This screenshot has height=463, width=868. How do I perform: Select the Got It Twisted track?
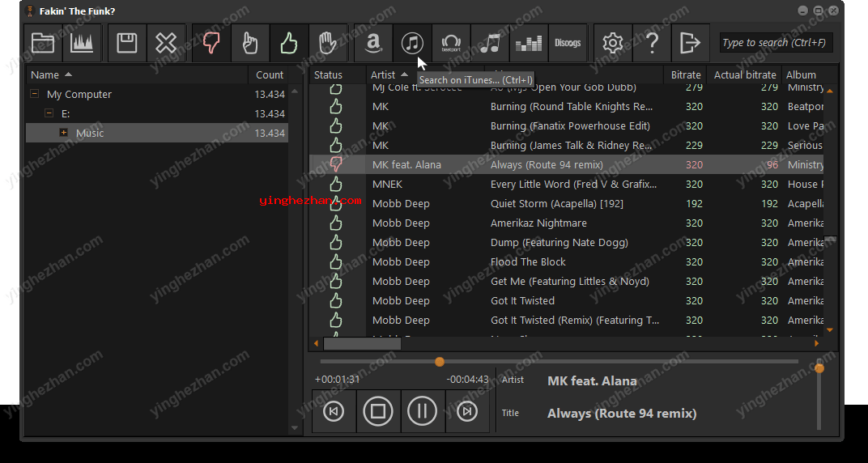522,301
